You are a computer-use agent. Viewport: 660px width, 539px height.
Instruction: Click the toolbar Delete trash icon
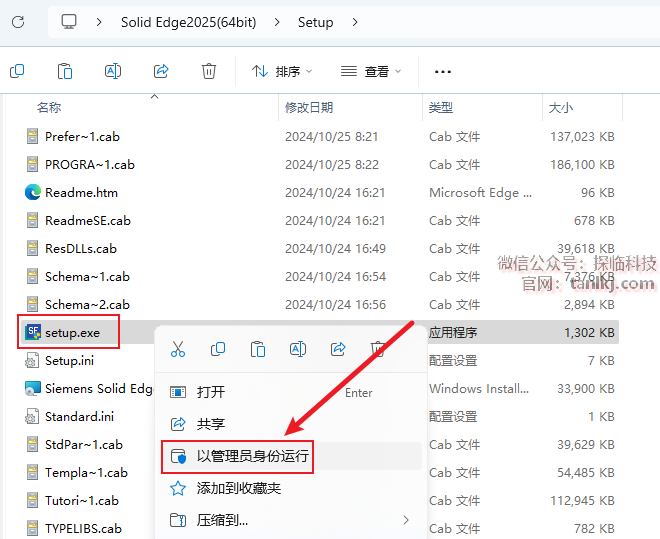click(209, 71)
